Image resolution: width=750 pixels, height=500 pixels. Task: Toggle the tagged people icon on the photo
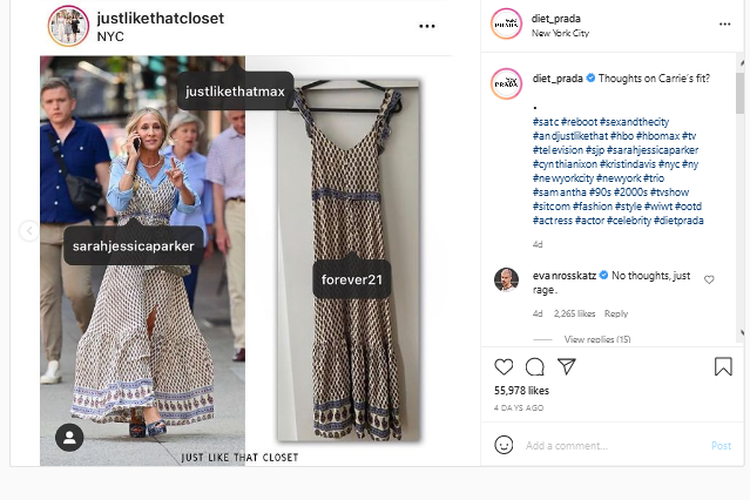(x=69, y=437)
